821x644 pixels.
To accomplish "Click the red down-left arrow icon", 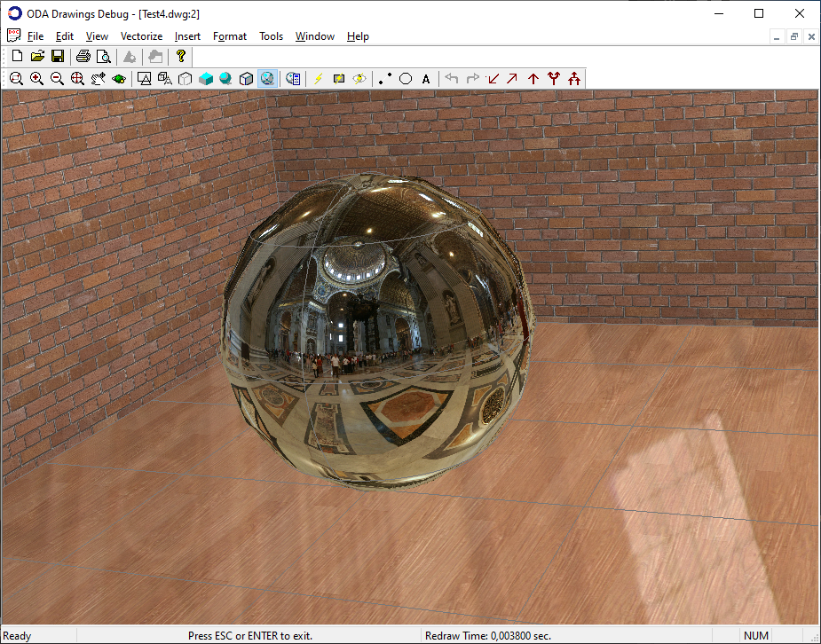I will pyautogui.click(x=493, y=79).
